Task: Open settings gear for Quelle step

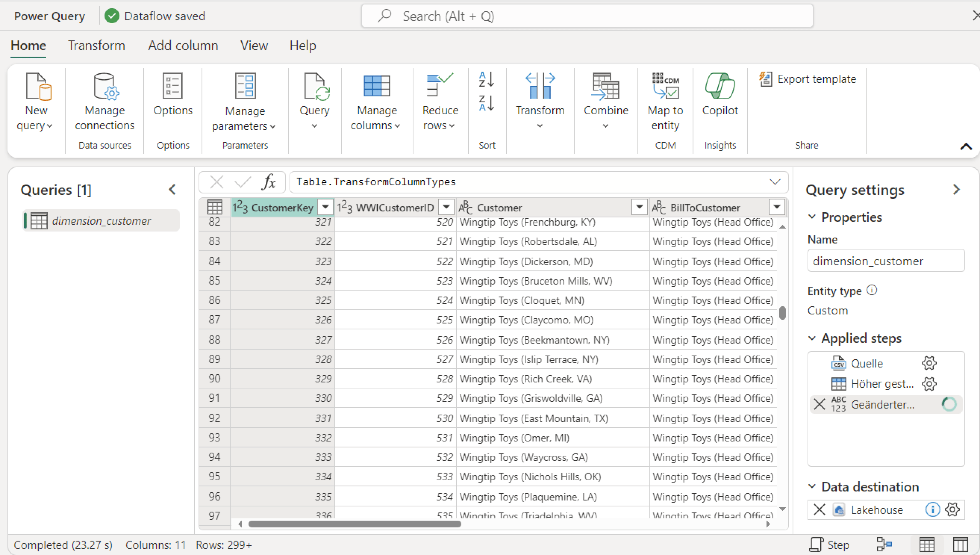Action: click(x=929, y=363)
